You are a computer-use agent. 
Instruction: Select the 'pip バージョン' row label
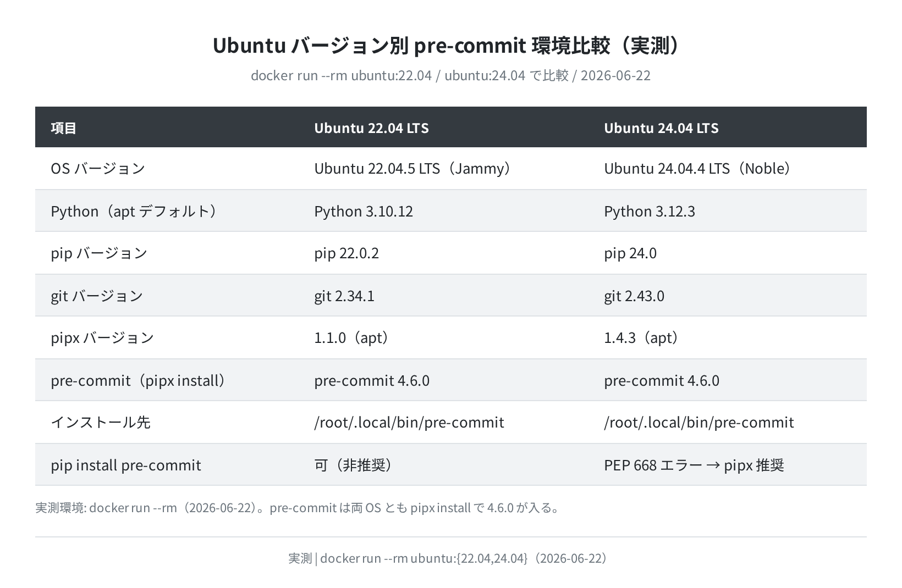[x=99, y=253]
